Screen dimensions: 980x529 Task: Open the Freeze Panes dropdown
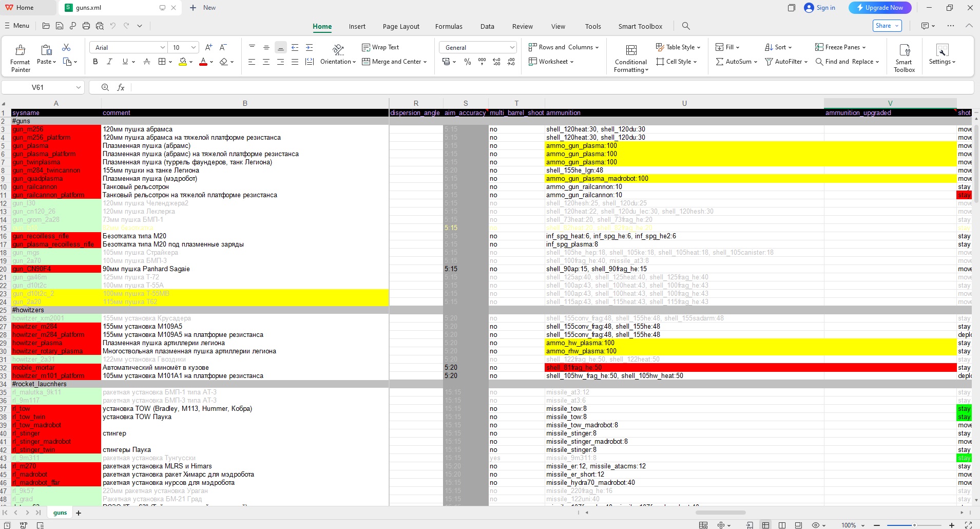click(840, 47)
